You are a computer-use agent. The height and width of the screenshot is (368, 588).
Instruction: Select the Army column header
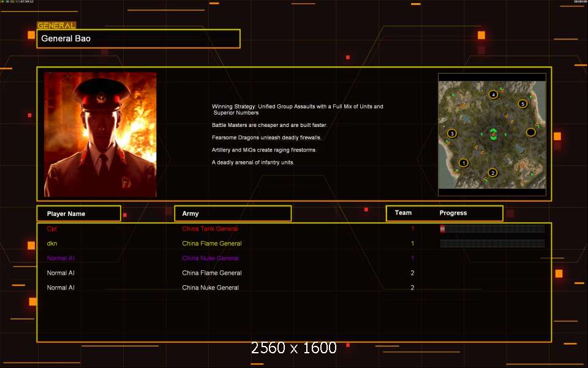(x=233, y=213)
